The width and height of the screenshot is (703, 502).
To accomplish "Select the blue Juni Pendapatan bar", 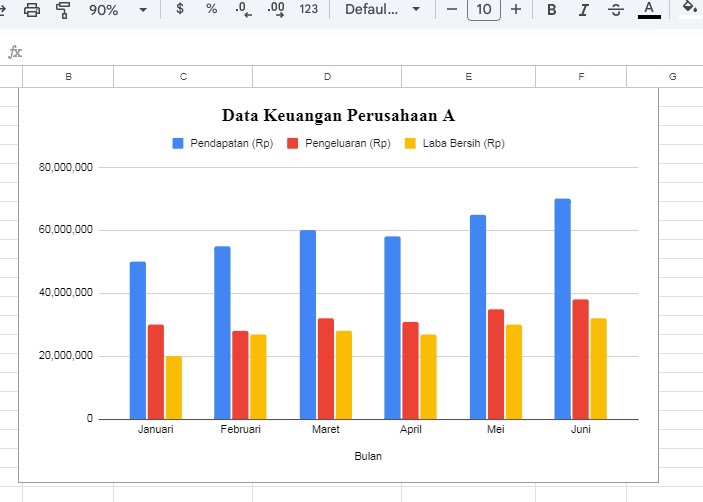I will pyautogui.click(x=563, y=309).
